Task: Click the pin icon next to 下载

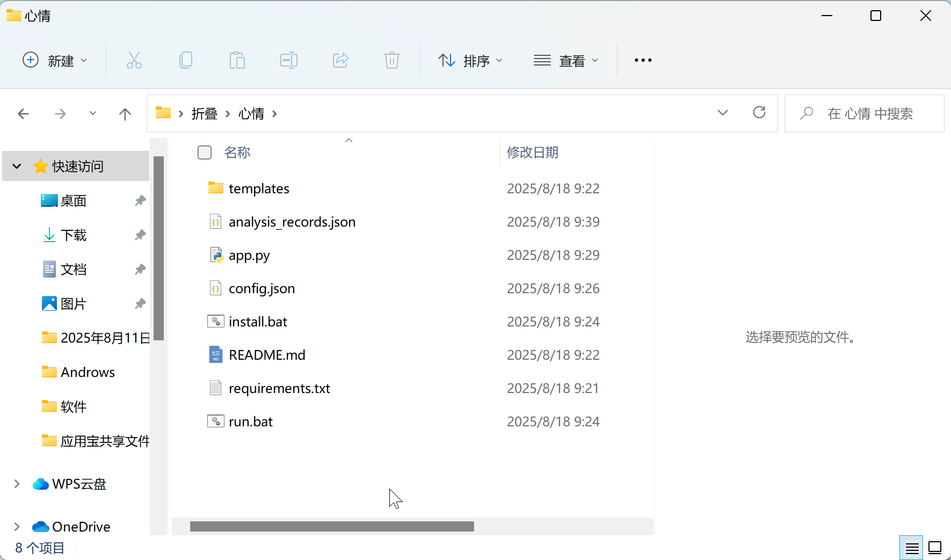Action: (140, 235)
